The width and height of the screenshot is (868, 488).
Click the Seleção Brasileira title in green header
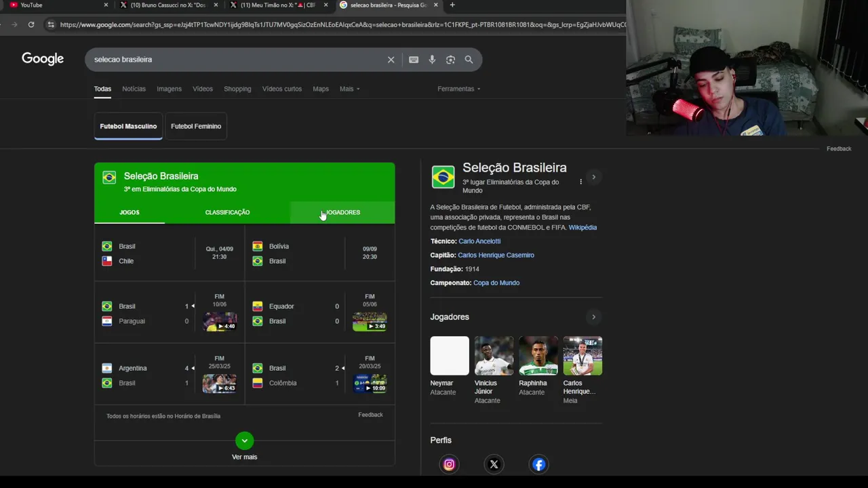coord(161,176)
